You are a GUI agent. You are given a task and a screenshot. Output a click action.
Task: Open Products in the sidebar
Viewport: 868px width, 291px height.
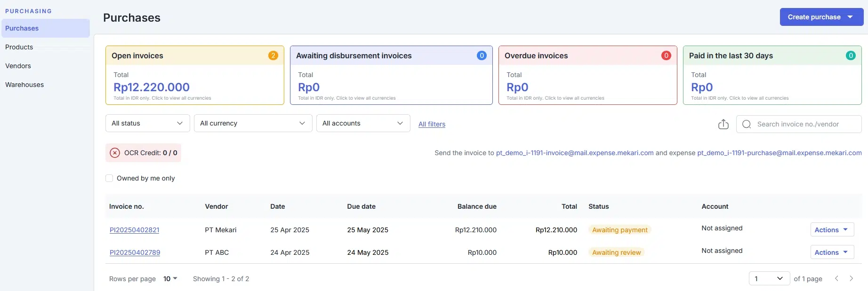pyautogui.click(x=19, y=47)
